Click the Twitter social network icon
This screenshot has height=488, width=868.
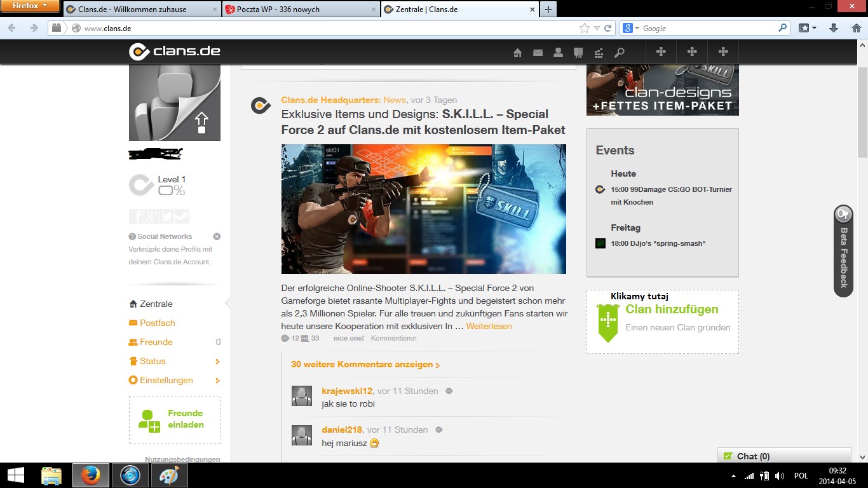pyautogui.click(x=166, y=216)
